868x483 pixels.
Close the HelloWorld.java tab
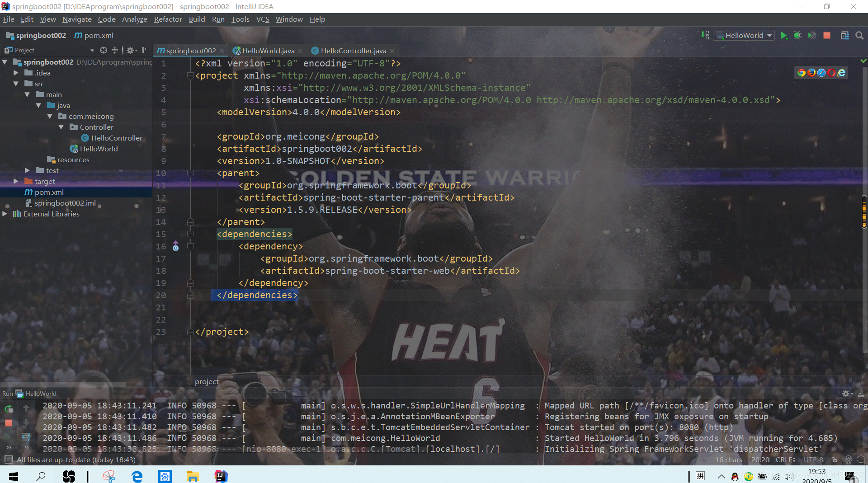tap(300, 51)
